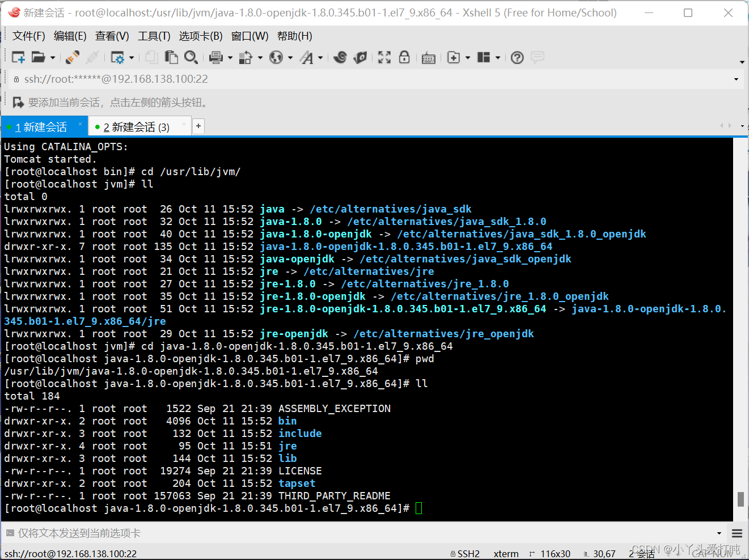Click the Print toolbar icon
Viewport: 749px width, 560px height.
click(216, 57)
